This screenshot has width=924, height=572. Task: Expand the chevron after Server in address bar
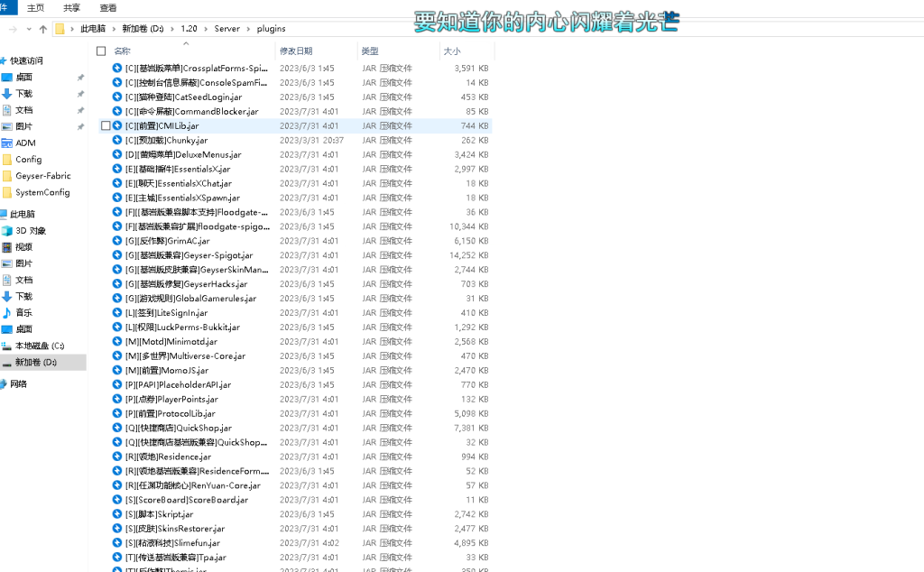(248, 29)
